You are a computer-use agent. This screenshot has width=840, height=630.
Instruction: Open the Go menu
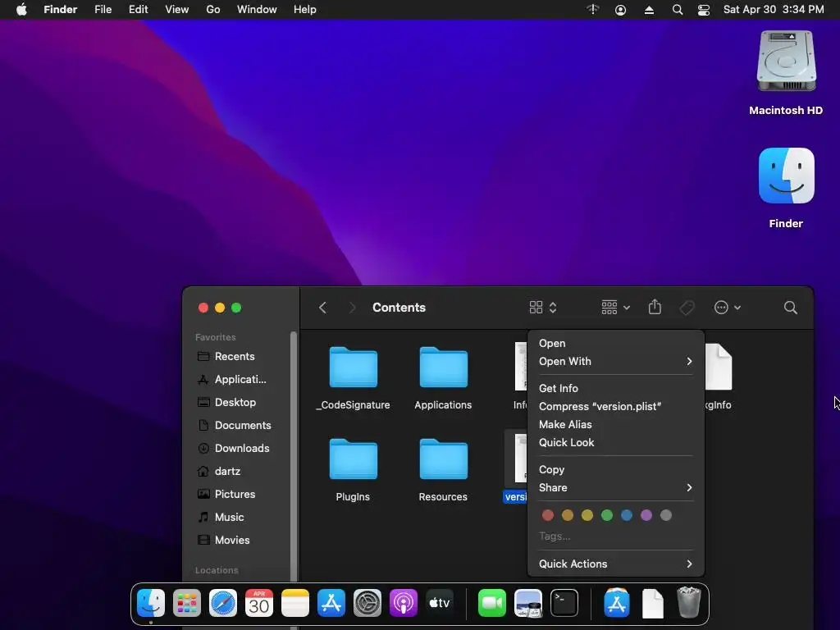click(x=213, y=10)
